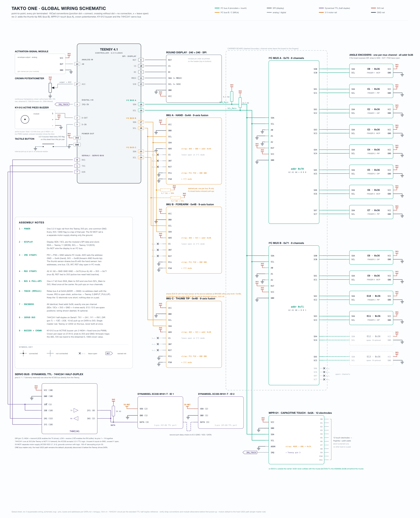Select the RX buffer triangle in 74HC241
Viewport: 420px width, 518px height.
[76, 418]
